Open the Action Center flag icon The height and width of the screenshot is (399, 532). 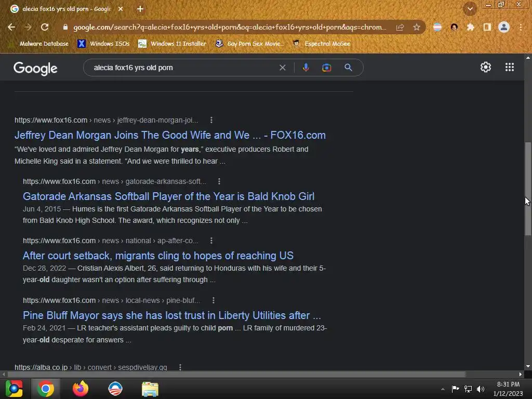[x=455, y=389]
